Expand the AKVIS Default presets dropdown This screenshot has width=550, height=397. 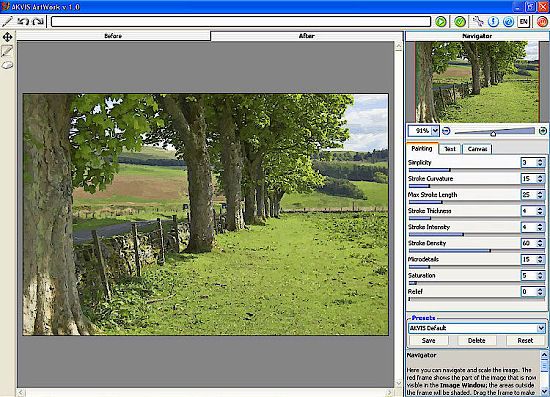[x=541, y=328]
